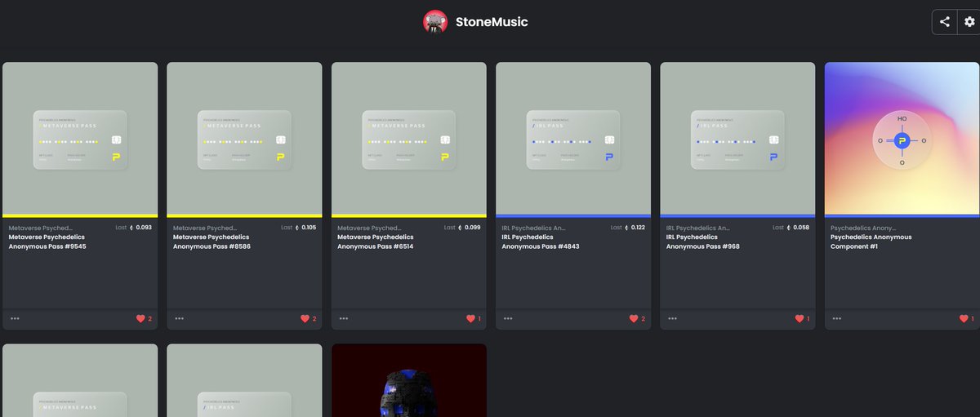
Task: Open collection link above Pass #6514
Action: tap(370, 228)
